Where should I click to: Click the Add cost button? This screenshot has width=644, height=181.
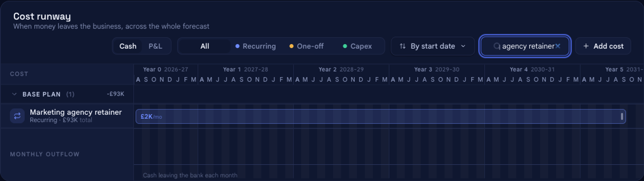coord(603,46)
